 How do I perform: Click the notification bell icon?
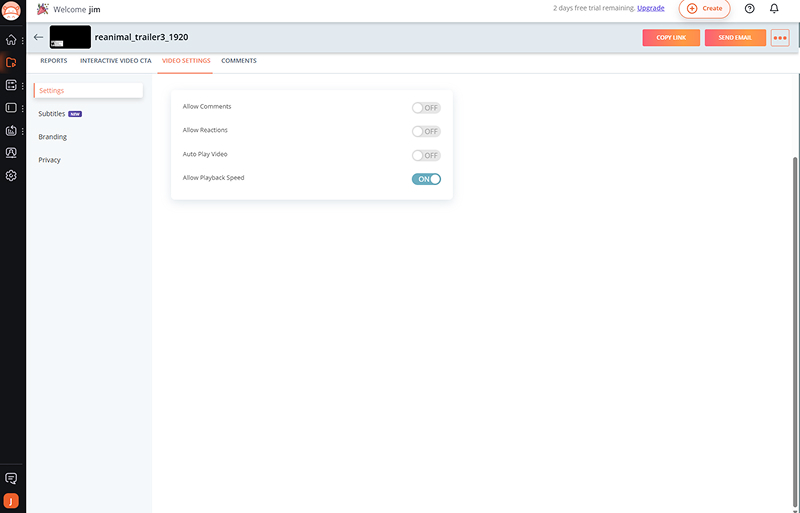tap(774, 8)
